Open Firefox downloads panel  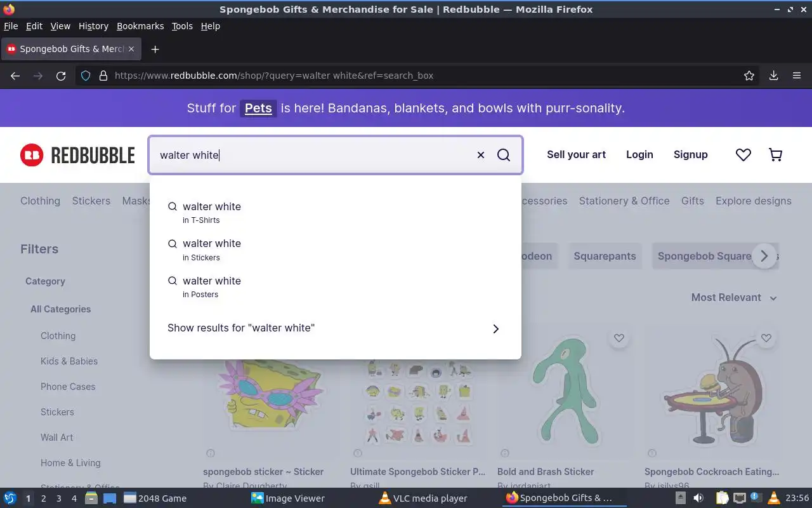773,76
